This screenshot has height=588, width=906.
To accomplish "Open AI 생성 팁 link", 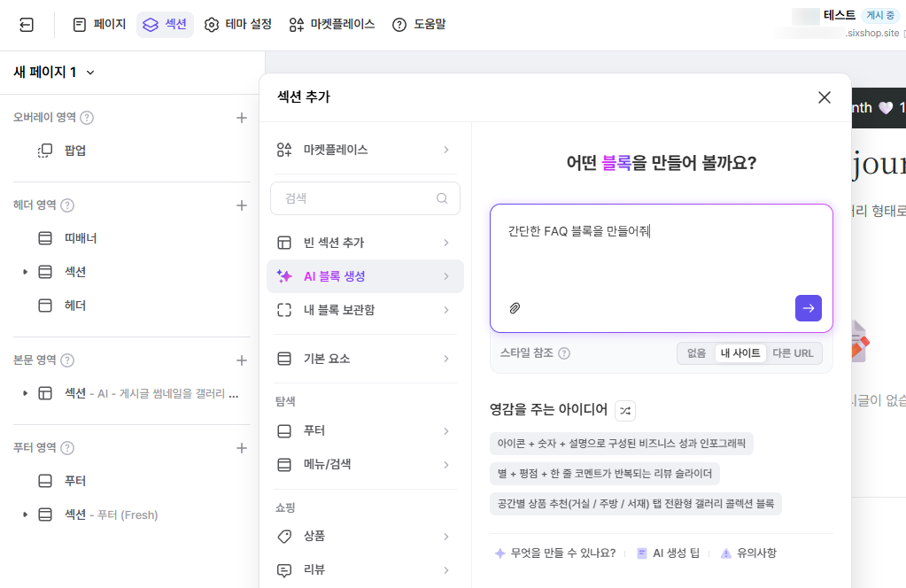I will pyautogui.click(x=669, y=553).
